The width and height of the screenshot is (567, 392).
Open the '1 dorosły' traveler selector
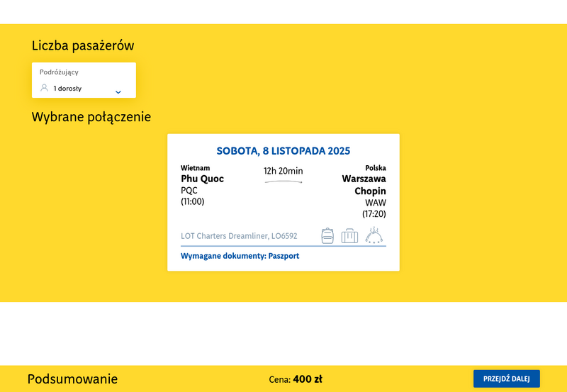tap(68, 89)
